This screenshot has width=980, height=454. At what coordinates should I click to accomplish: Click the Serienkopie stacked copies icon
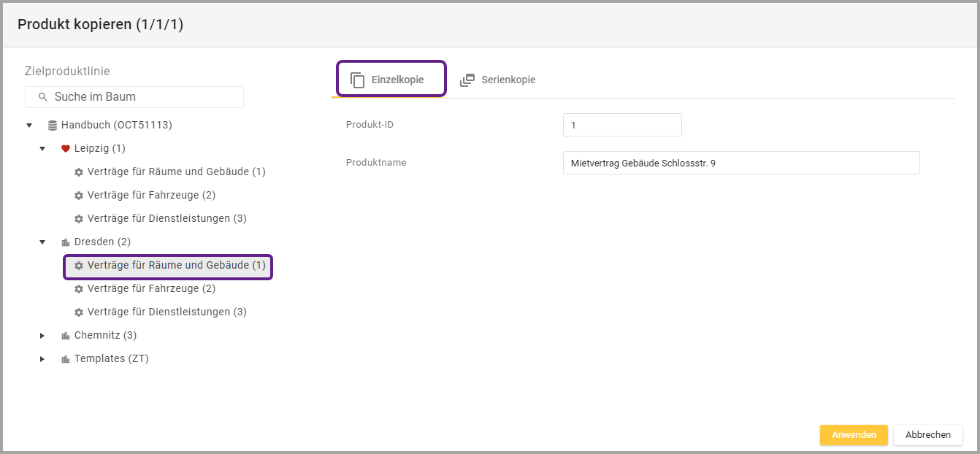pos(467,80)
